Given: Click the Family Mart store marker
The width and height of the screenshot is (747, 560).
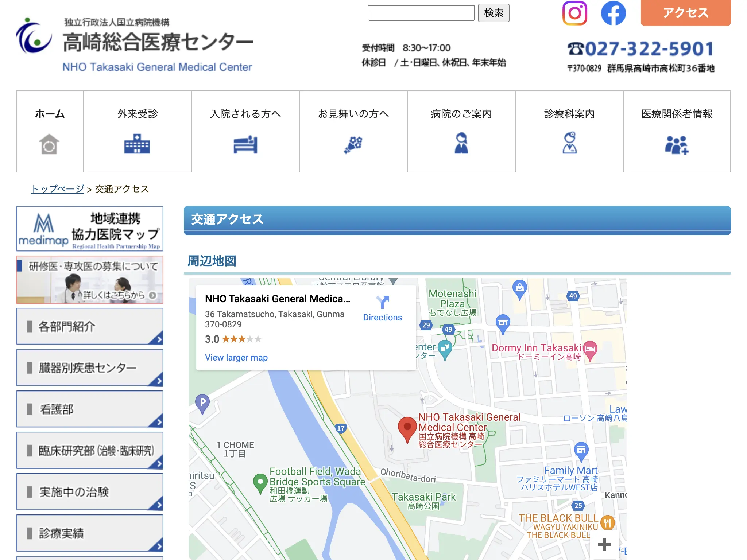Looking at the screenshot, I should (581, 451).
